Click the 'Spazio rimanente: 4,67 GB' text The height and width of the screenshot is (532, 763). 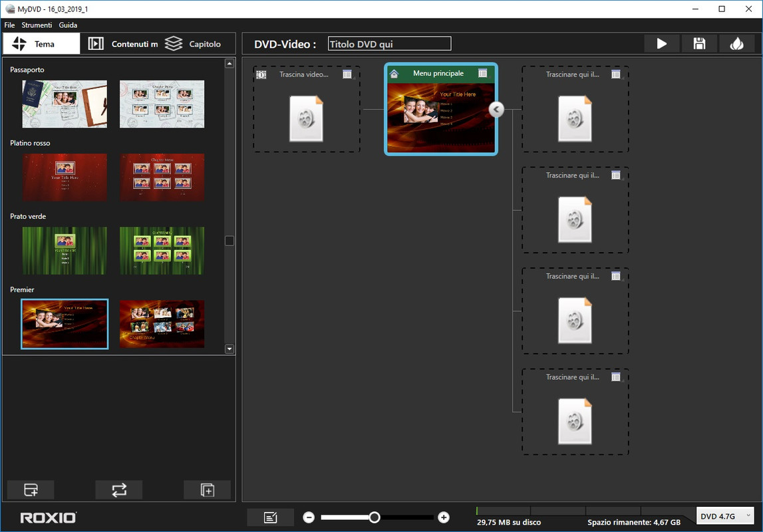633,522
